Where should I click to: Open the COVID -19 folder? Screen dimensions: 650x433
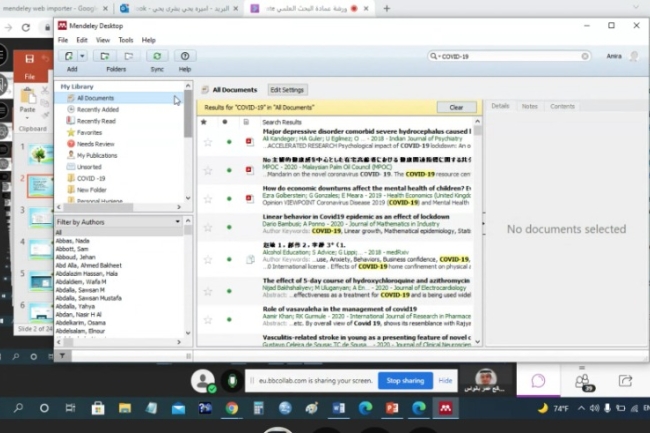(x=91, y=178)
